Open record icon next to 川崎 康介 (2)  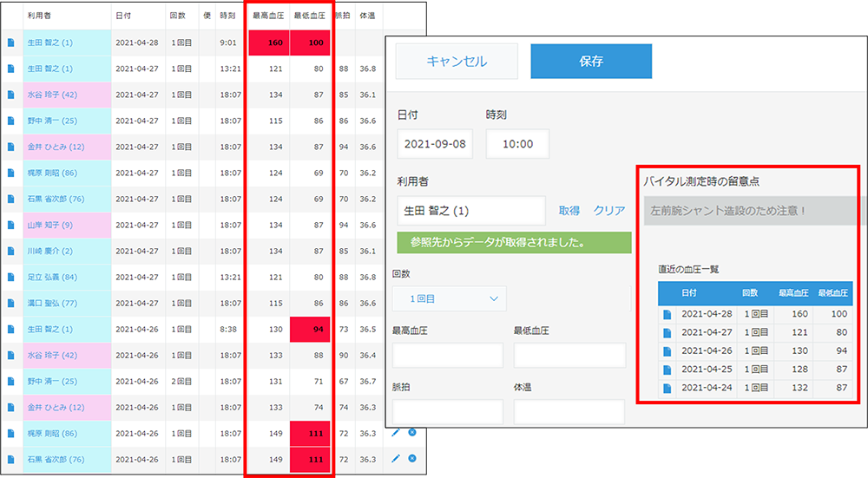pos(11,252)
